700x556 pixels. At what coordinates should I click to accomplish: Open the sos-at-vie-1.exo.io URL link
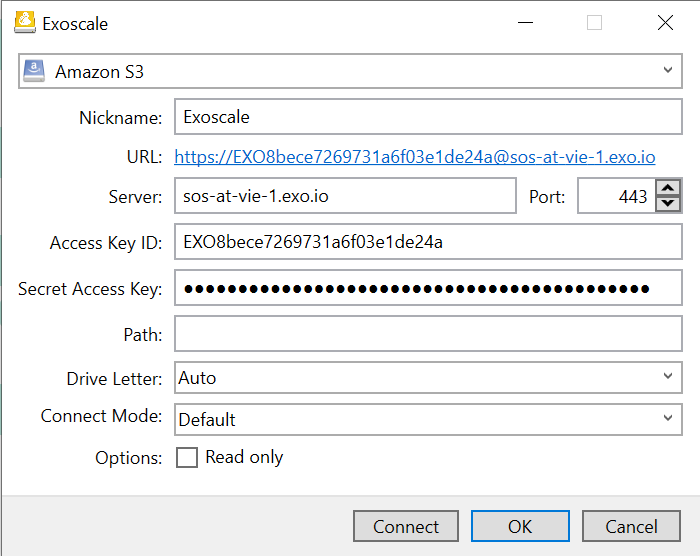(415, 157)
